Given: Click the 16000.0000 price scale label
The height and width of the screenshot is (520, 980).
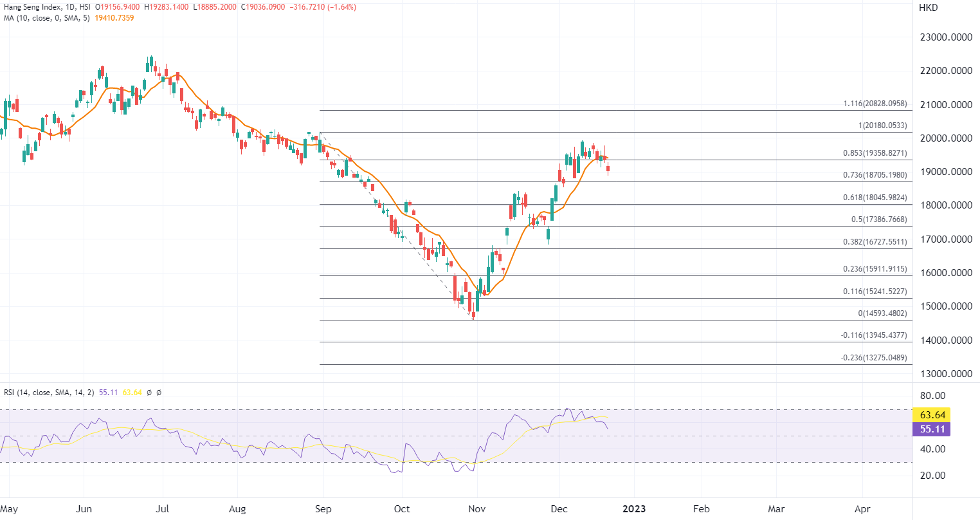Looking at the screenshot, I should coord(947,273).
